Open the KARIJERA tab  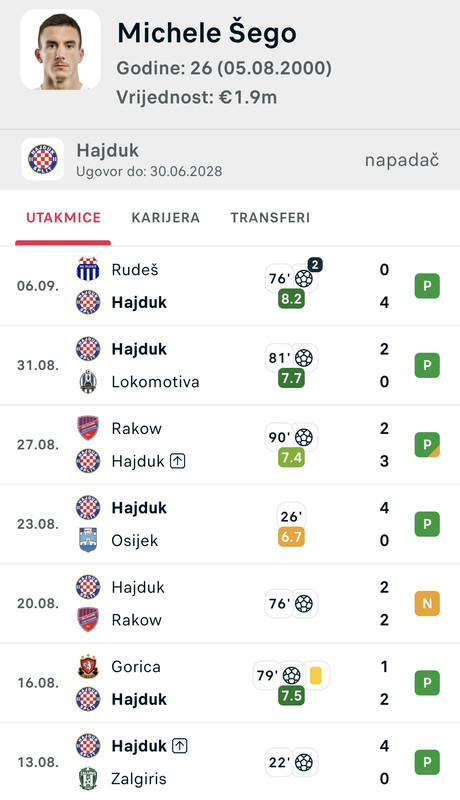point(165,218)
